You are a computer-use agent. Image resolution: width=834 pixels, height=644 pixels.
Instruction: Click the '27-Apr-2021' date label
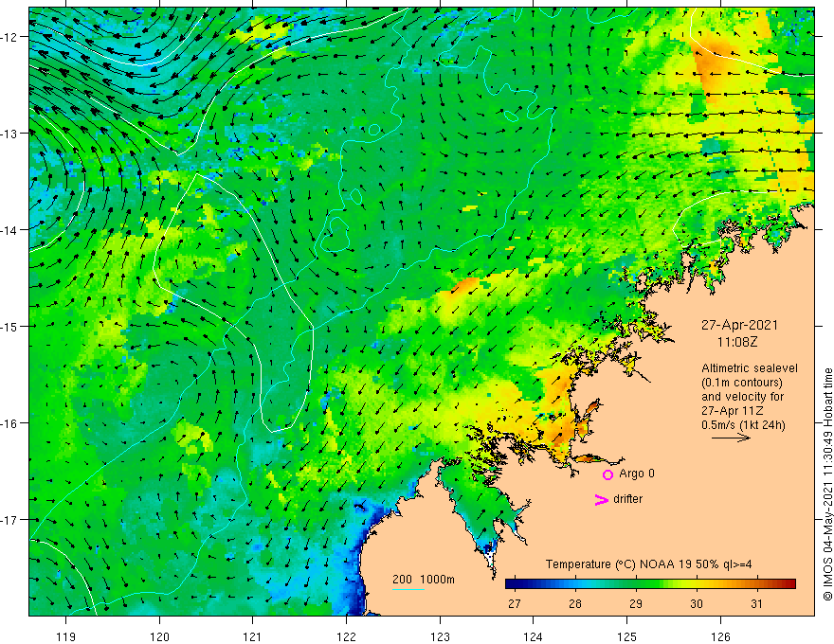point(739,325)
